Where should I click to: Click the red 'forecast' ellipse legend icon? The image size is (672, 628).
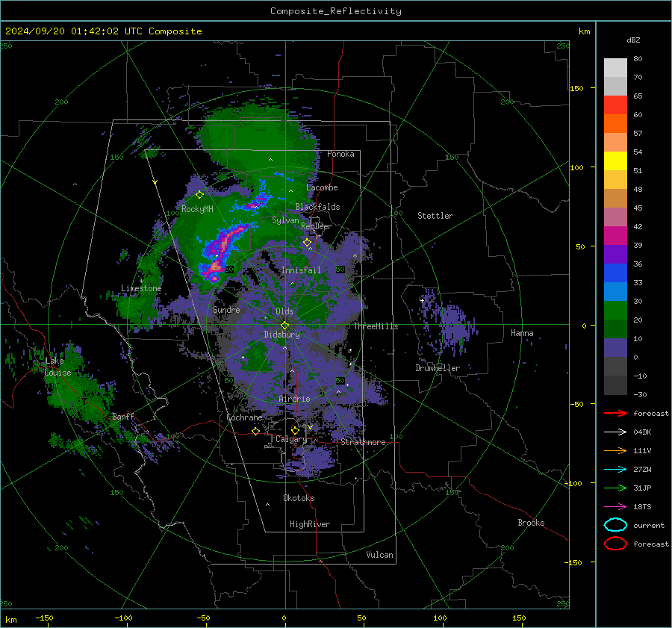(615, 544)
